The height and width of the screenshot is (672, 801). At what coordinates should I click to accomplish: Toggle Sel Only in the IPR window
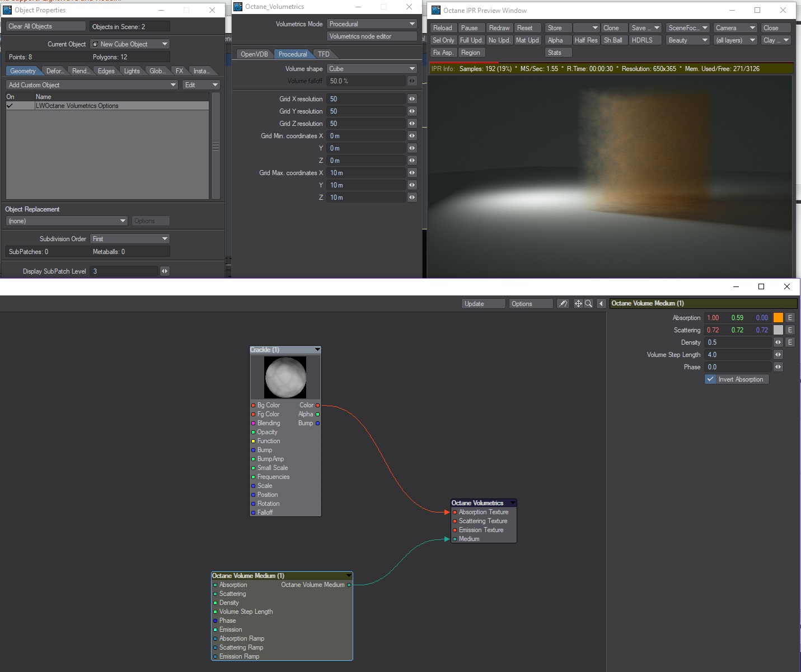click(443, 40)
